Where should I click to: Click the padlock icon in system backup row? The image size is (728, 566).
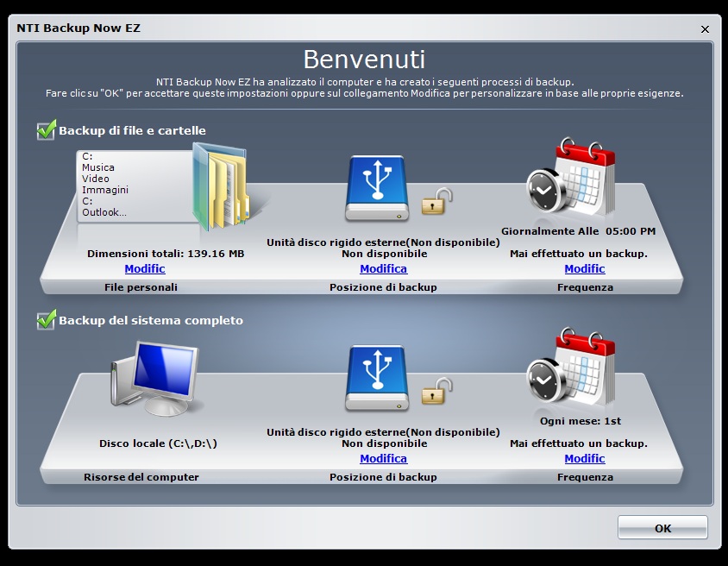click(436, 392)
